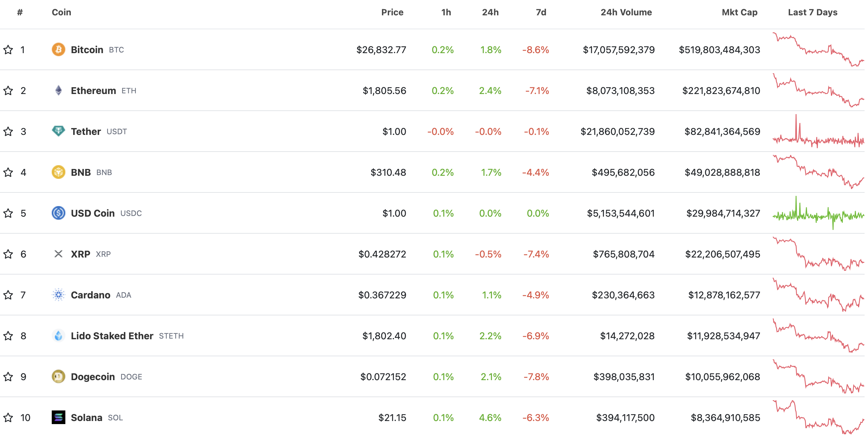This screenshot has width=868, height=436.
Task: Click the Last 7 Days column header
Action: pos(813,12)
